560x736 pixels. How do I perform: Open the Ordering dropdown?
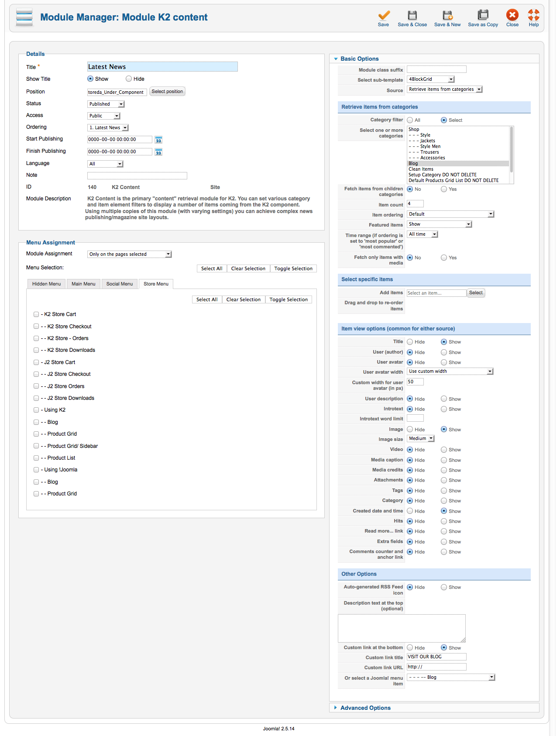[x=108, y=127]
